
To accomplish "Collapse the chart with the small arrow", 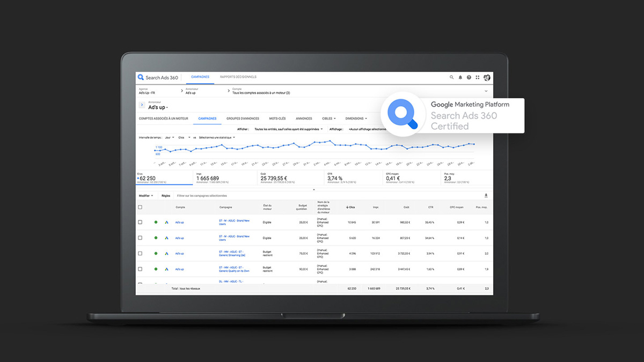I will pyautogui.click(x=314, y=189).
